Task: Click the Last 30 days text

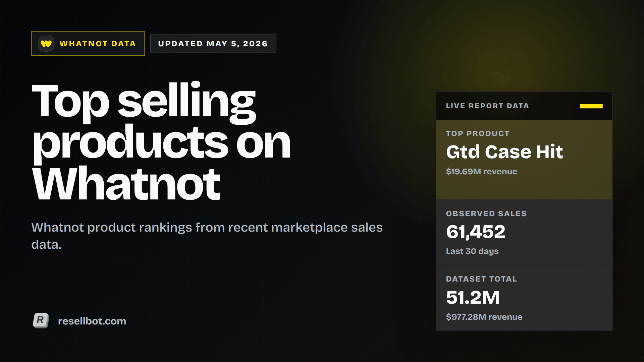Action: [x=472, y=251]
